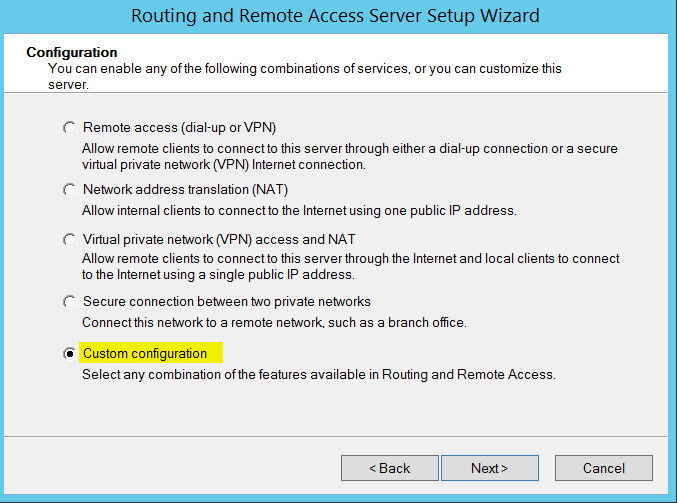Select the Secure connection between two private networks radio button
Screen dimensions: 677x503
[x=69, y=302]
